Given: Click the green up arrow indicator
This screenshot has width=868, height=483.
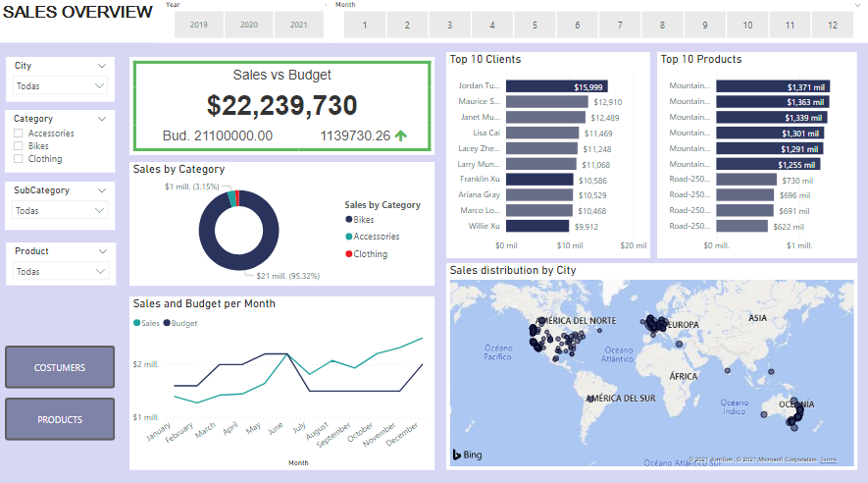Looking at the screenshot, I should (x=400, y=135).
